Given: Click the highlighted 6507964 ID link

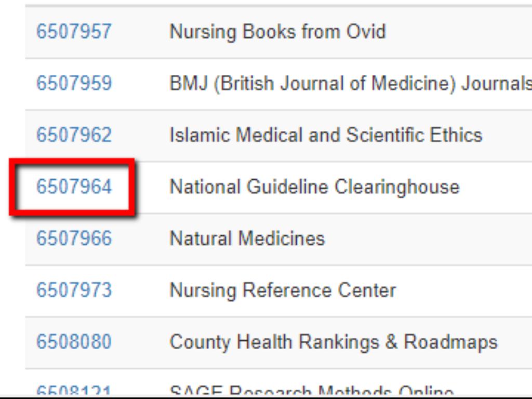Looking at the screenshot, I should (x=73, y=187).
